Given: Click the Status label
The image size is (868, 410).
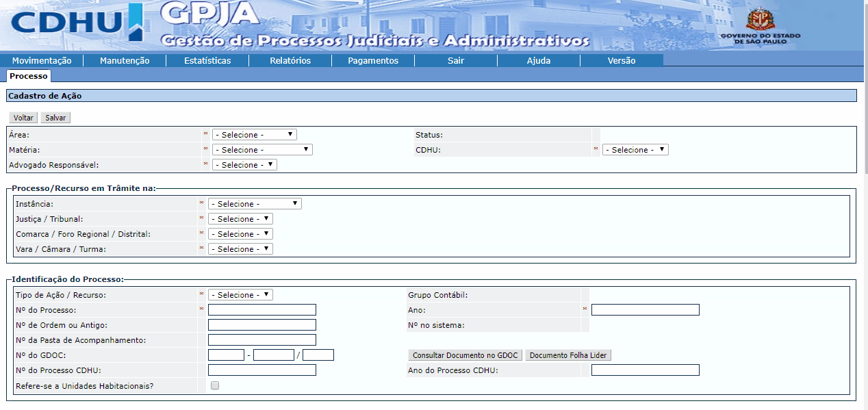Looking at the screenshot, I should [429, 135].
